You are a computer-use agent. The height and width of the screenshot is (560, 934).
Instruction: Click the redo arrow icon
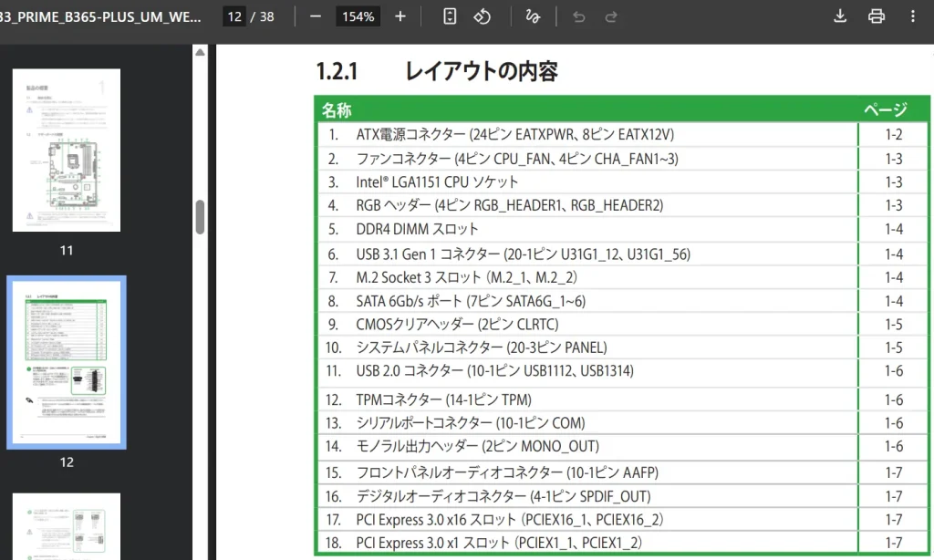tap(611, 16)
